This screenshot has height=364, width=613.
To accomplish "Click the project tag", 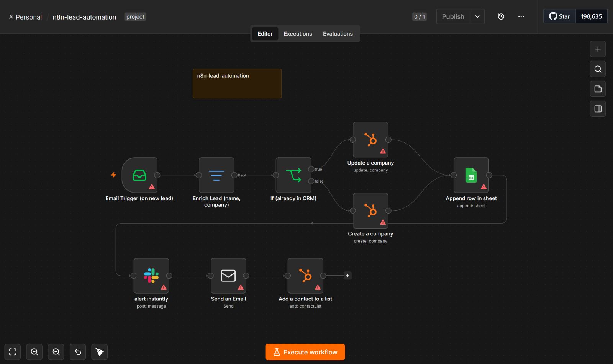I will point(135,17).
